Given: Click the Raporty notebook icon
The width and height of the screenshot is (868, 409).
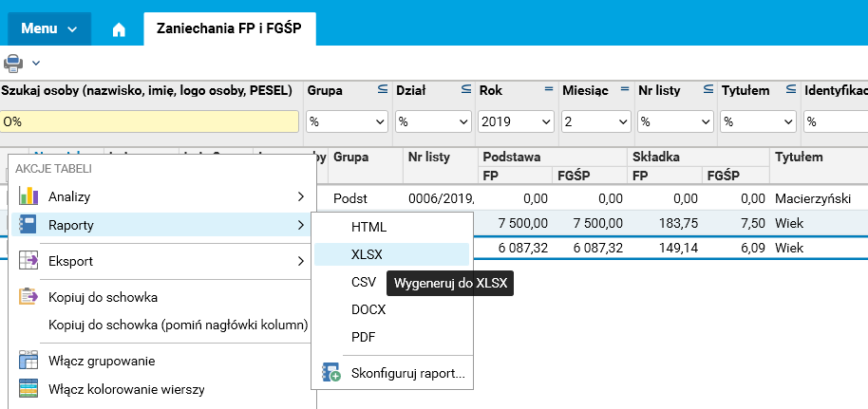Looking at the screenshot, I should (x=28, y=225).
